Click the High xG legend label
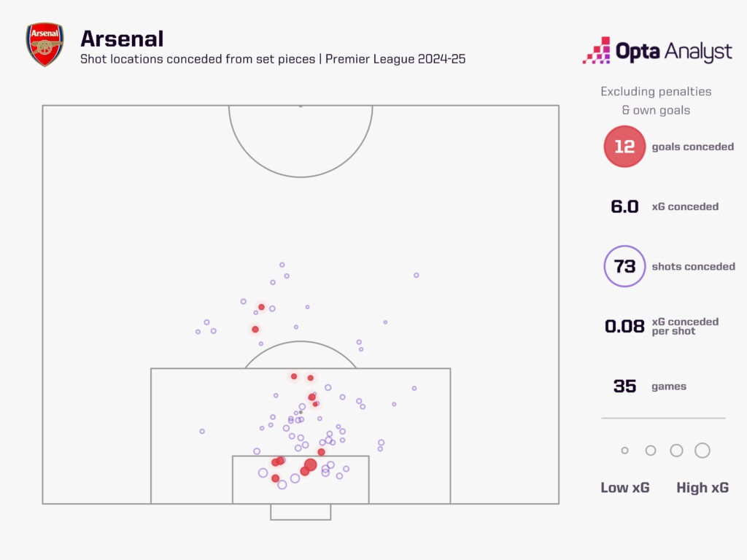Image resolution: width=747 pixels, height=560 pixels. click(703, 488)
